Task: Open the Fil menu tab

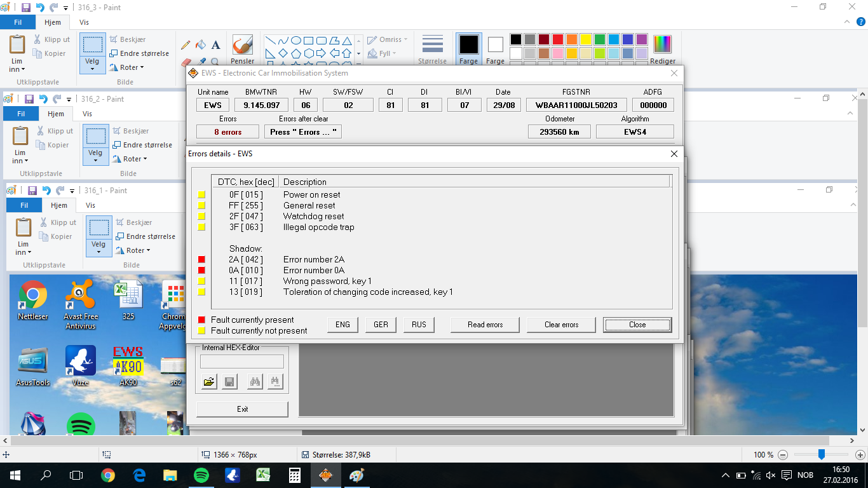Action: (x=18, y=22)
